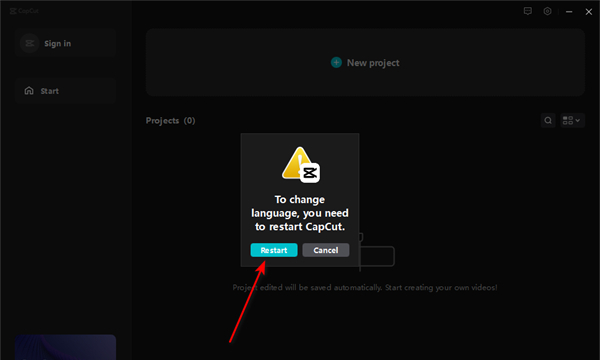This screenshot has height=360, width=600.
Task: Click Cancel in the language dialog
Action: [326, 250]
